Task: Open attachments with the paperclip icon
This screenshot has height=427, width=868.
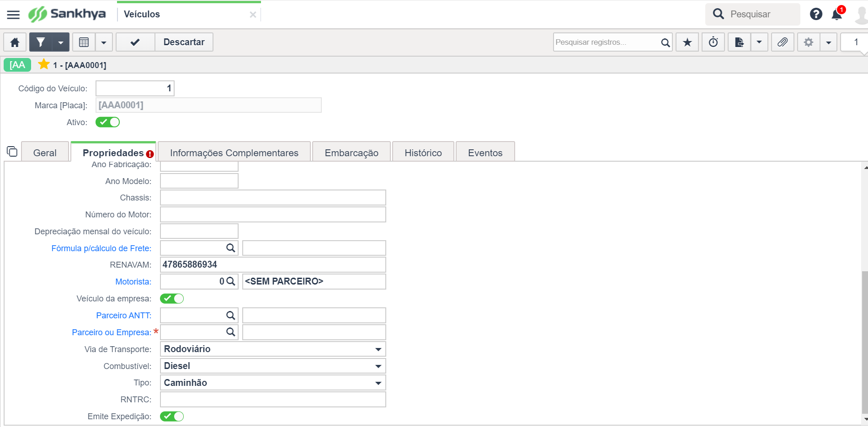Action: pos(783,42)
